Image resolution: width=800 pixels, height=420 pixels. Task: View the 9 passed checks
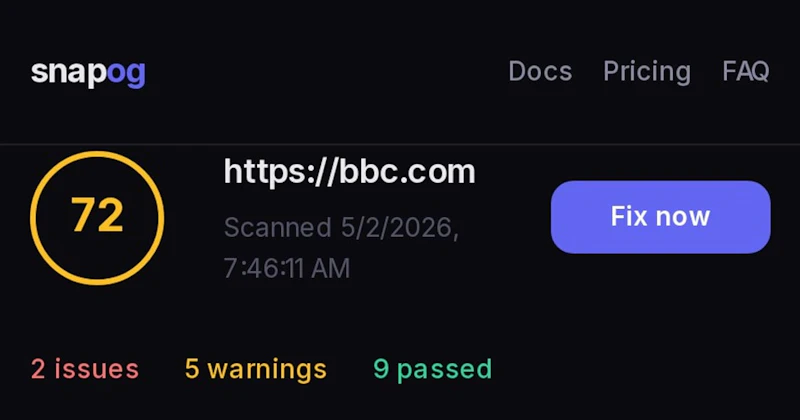[x=433, y=369]
